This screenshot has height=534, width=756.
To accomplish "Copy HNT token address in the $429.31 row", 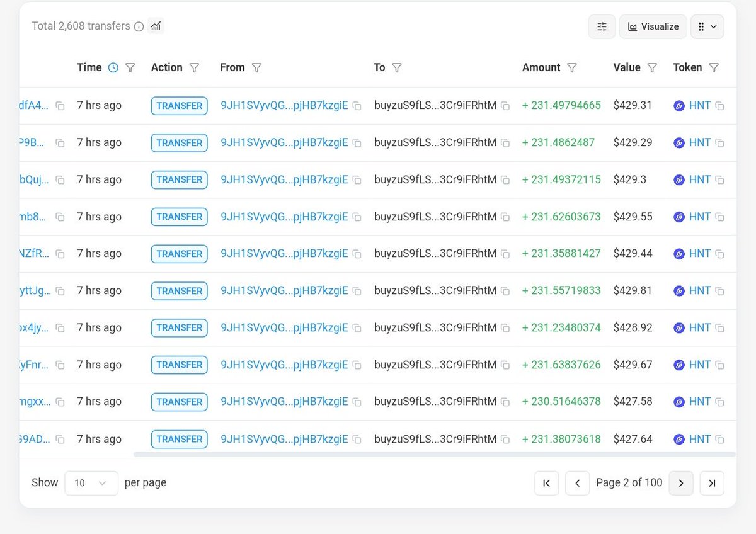I will tap(719, 106).
